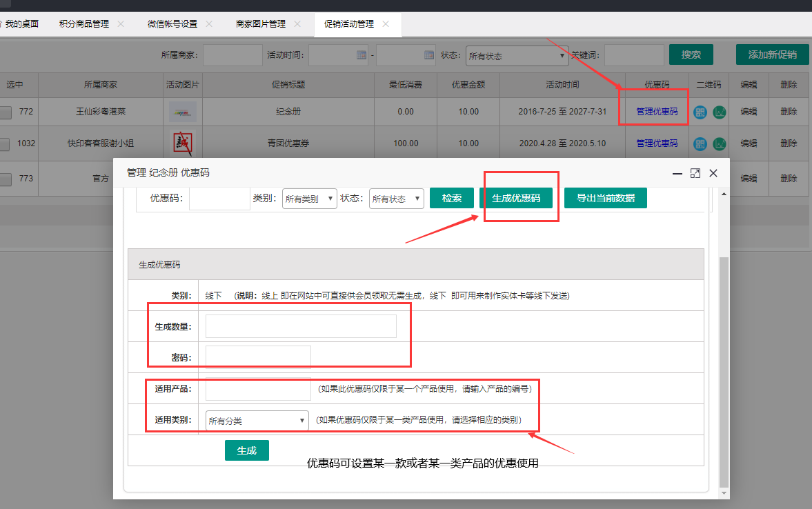Click 管理优惠码 link for row 1032
812x509 pixels.
[657, 143]
